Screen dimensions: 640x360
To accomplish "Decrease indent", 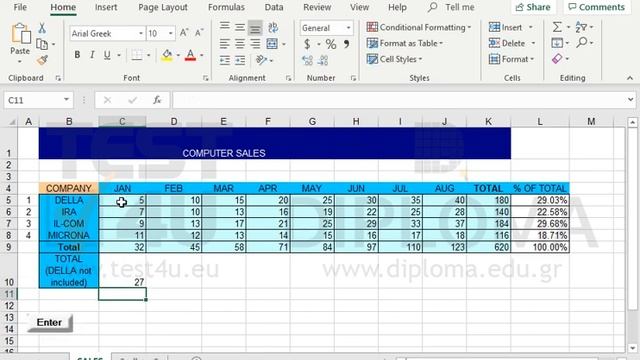I will (x=224, y=60).
